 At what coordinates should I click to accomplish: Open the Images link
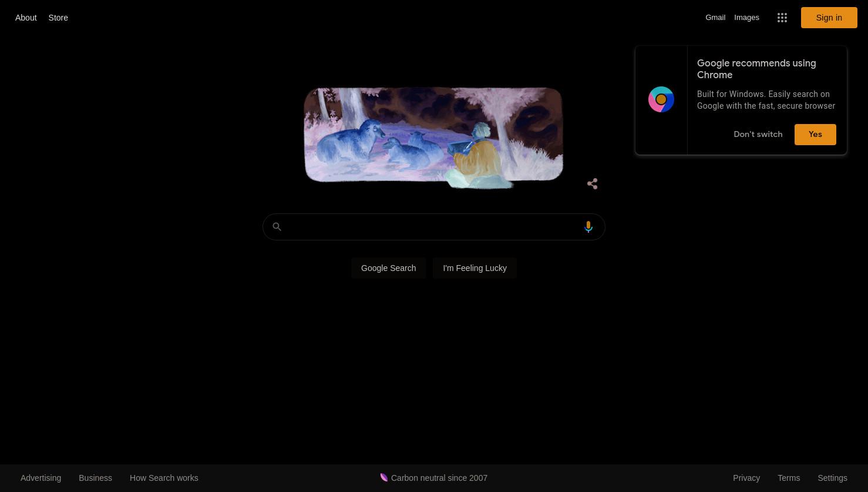746,18
